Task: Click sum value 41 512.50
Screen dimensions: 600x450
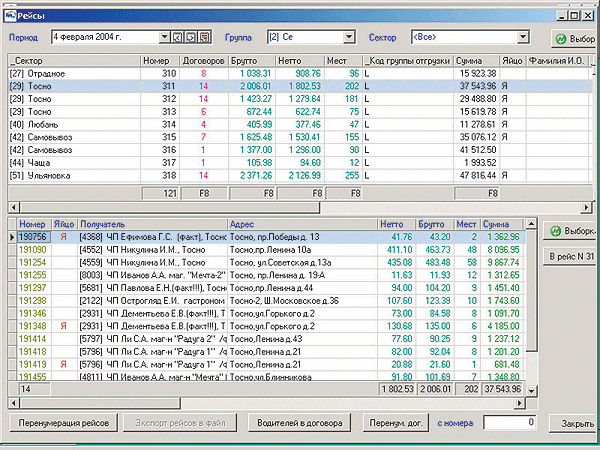Action: (x=478, y=150)
